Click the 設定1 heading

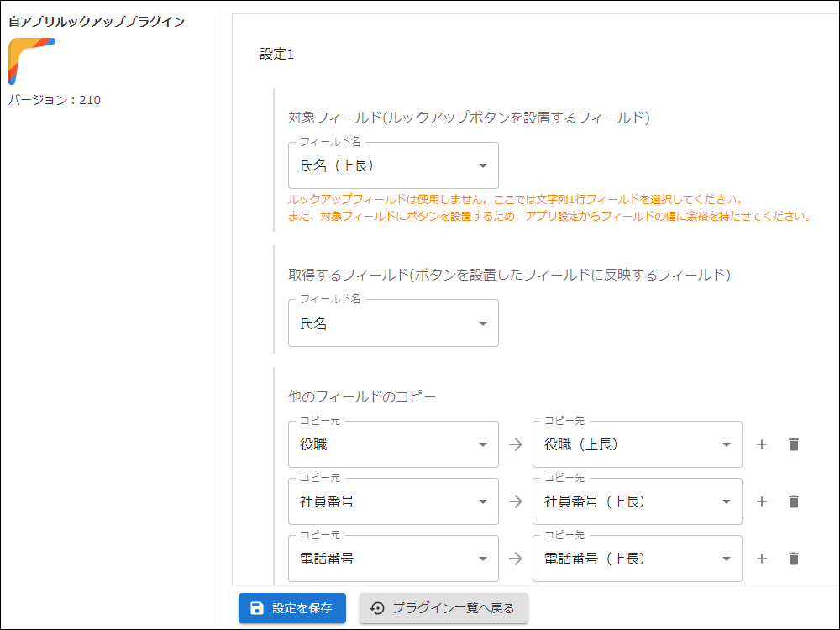click(277, 54)
